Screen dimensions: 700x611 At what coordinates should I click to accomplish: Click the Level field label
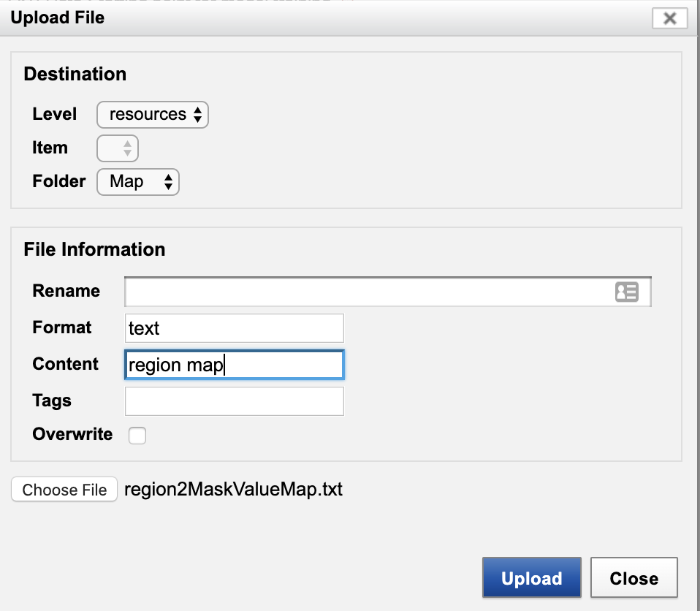(x=54, y=114)
